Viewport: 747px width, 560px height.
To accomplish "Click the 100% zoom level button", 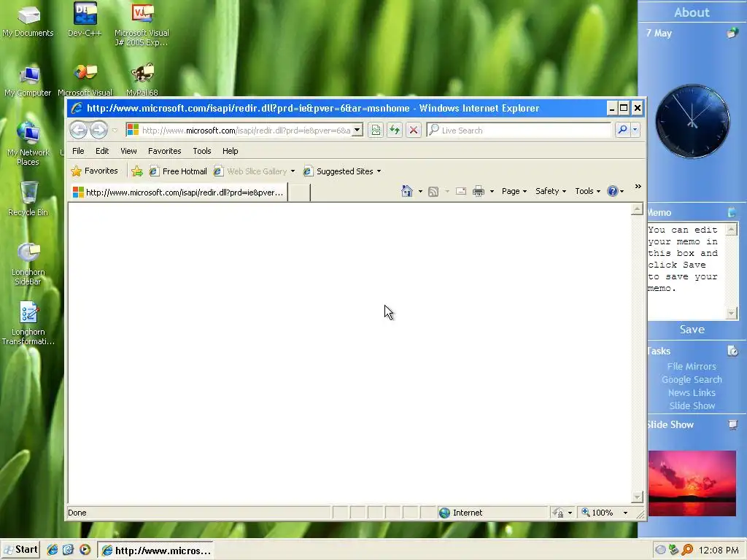I will [x=597, y=513].
